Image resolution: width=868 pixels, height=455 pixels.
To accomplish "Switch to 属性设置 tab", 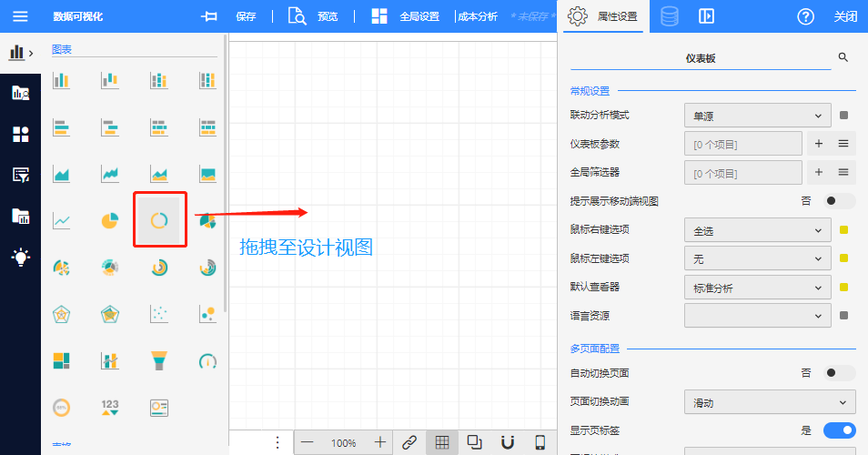I will click(x=603, y=16).
